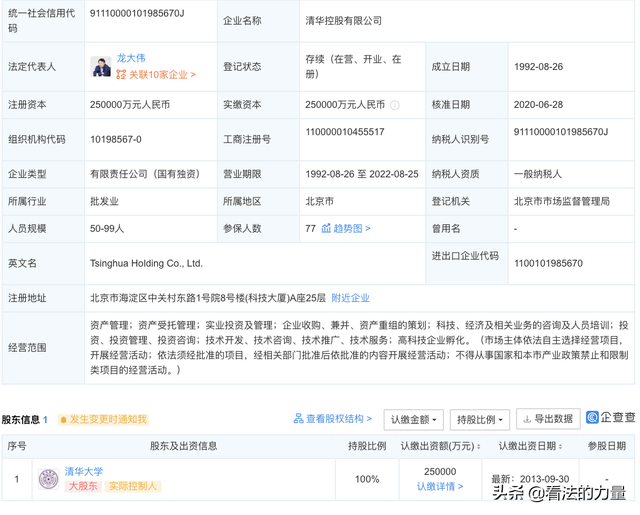This screenshot has height=515, width=640.
Task: Select 注册资本 value 250000万元人民币
Action: coord(130,105)
